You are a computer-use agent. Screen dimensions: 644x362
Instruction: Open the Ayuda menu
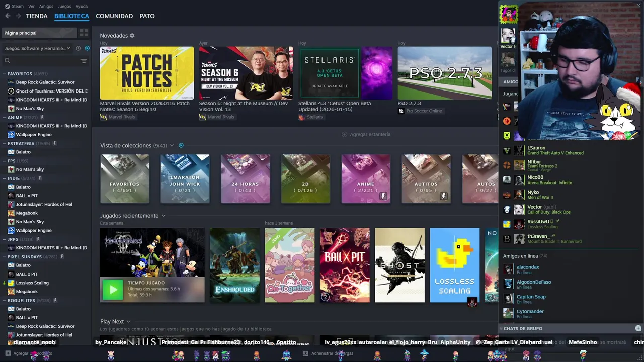coord(82,6)
